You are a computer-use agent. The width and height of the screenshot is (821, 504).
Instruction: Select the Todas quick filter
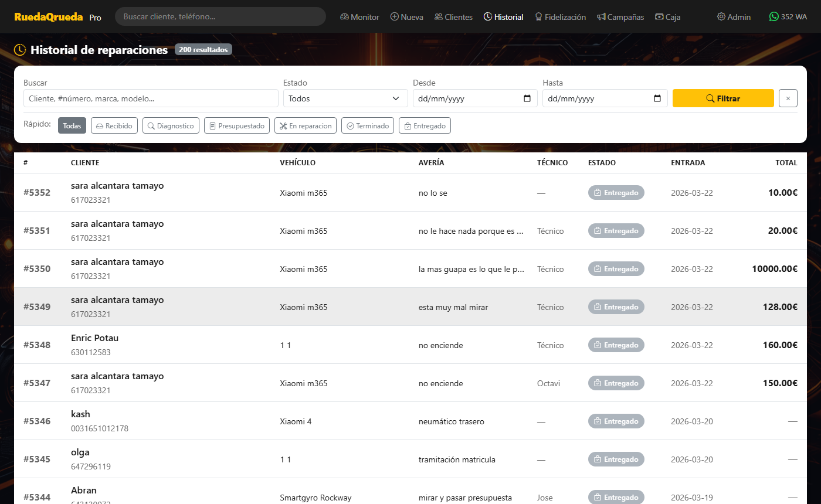pyautogui.click(x=72, y=125)
